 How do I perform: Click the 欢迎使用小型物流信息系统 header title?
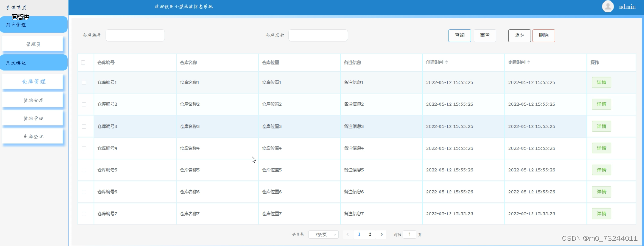pyautogui.click(x=184, y=6)
